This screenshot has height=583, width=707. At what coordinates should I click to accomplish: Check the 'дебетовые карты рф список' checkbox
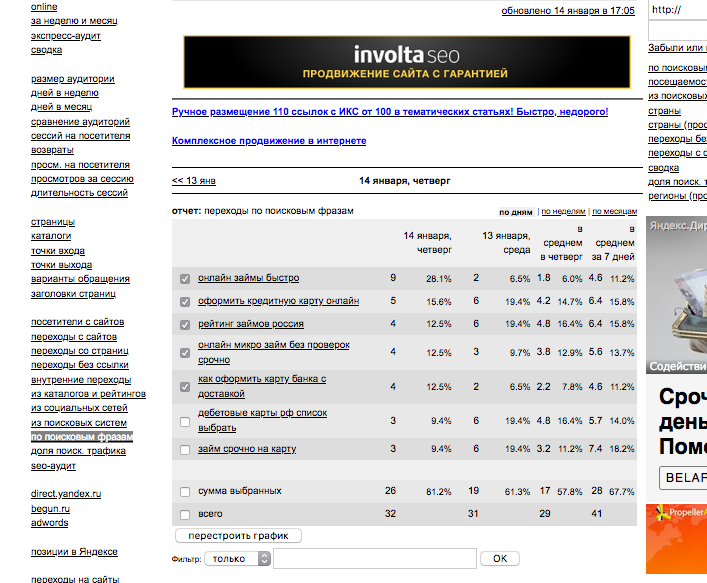185,422
